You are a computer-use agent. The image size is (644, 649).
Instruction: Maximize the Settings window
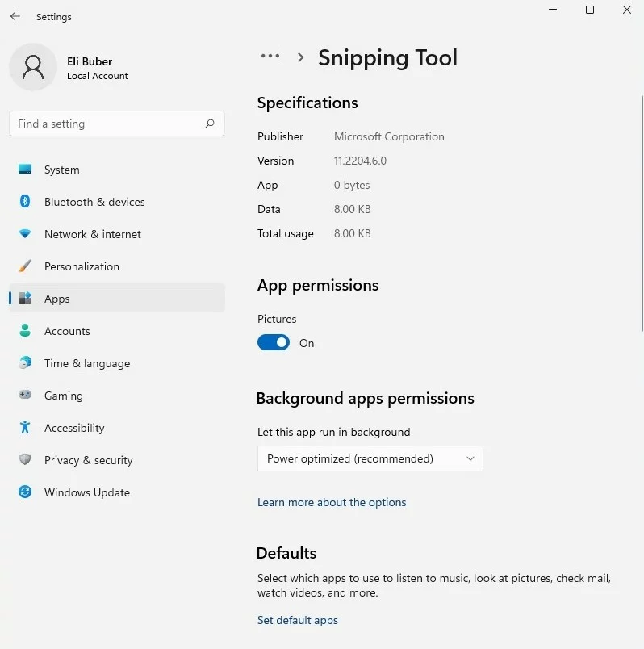590,9
